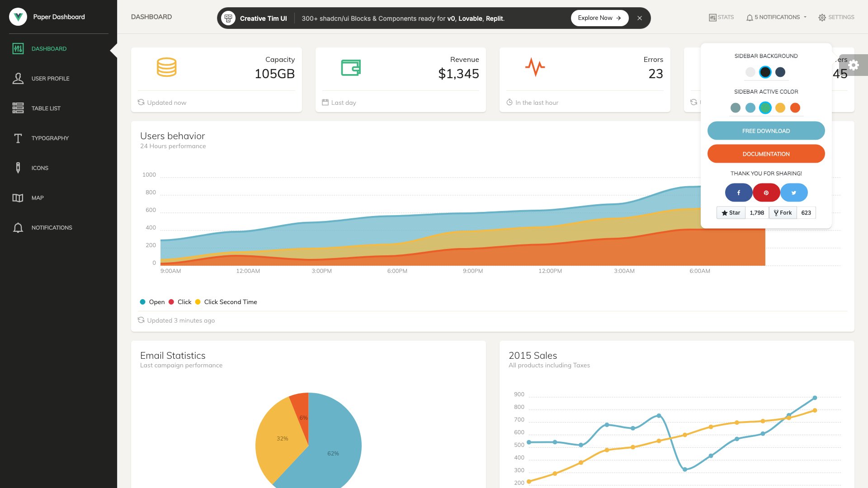Click the Explore Now button
This screenshot has width=868, height=488.
tap(599, 18)
